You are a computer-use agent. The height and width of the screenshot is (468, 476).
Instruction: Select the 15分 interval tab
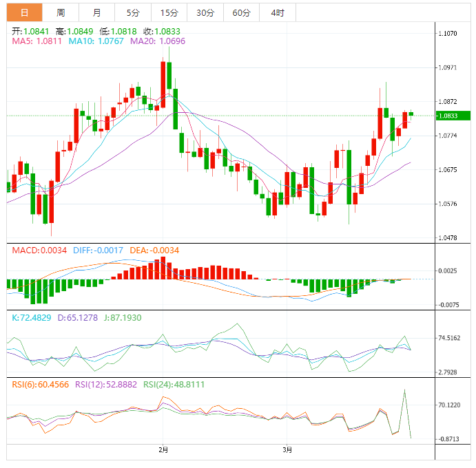click(x=168, y=12)
